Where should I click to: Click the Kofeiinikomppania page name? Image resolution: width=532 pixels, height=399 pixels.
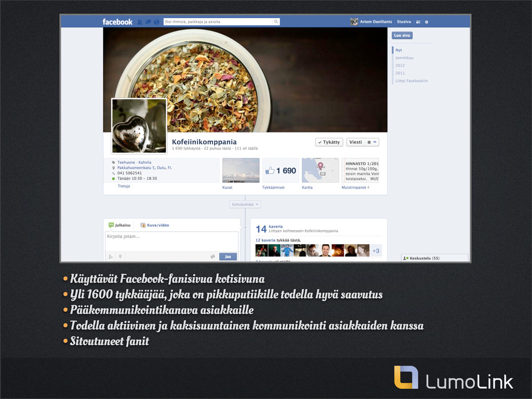204,142
